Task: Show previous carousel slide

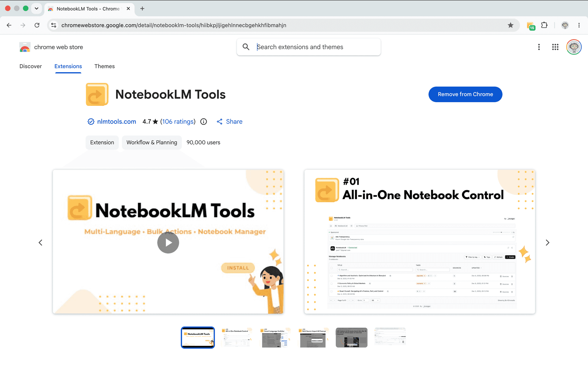Action: point(40,242)
